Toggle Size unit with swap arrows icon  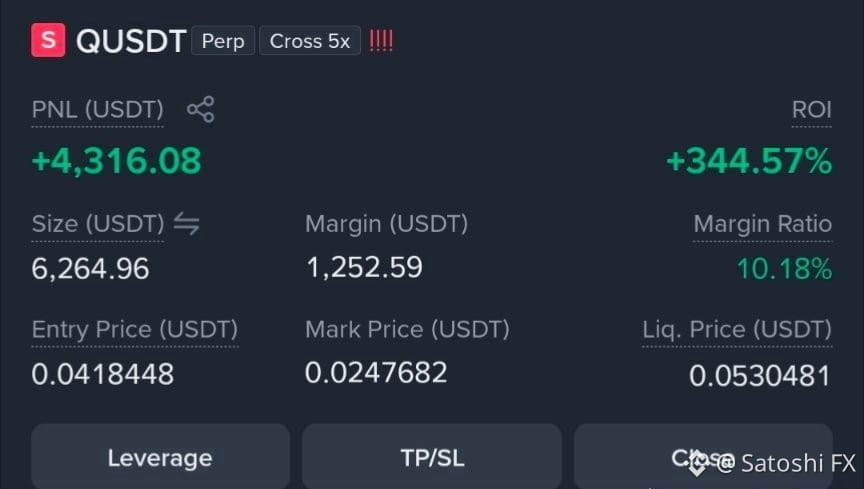tap(187, 223)
